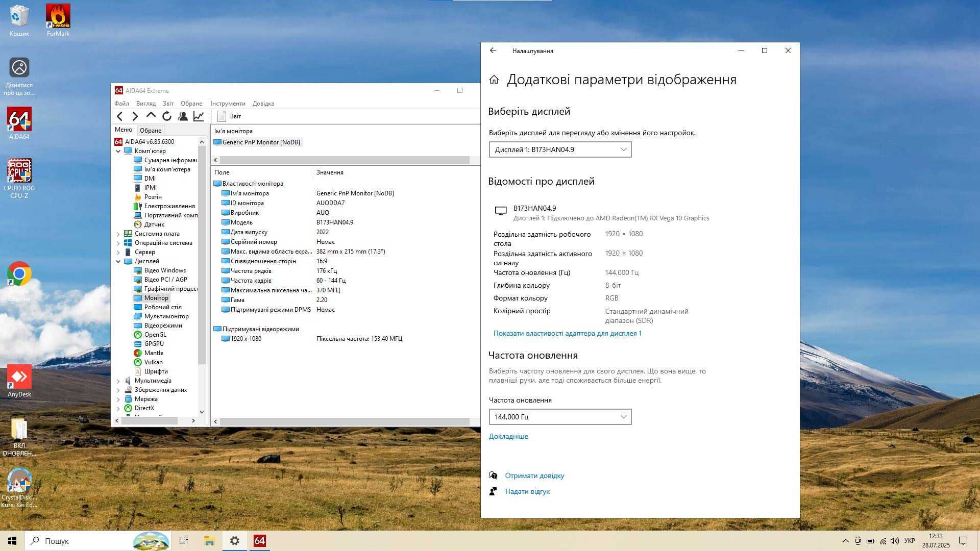This screenshot has width=980, height=551.
Task: Collapse the Дисплей tree node
Action: click(118, 261)
